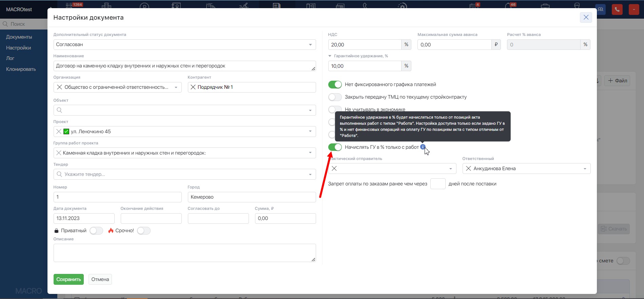Enable Закрыть передачу ТМЦ toggle
This screenshot has height=299, width=644.
(x=335, y=97)
